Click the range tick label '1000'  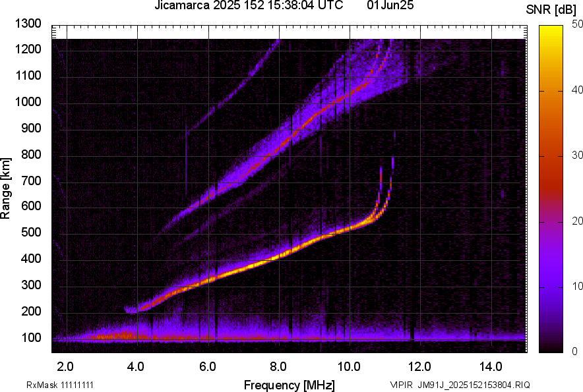[28, 101]
